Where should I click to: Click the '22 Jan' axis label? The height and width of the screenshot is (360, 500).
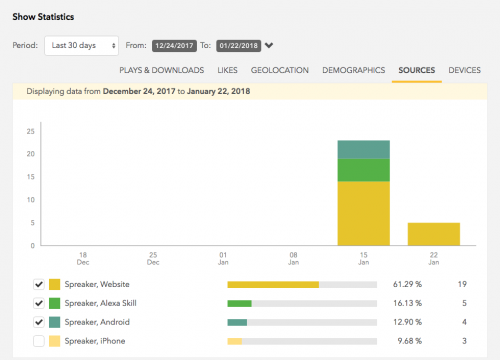434,259
